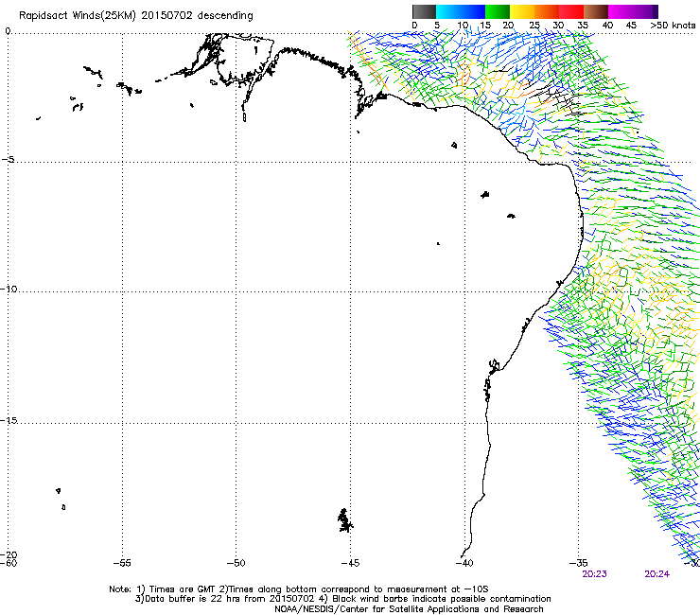The height and width of the screenshot is (615, 700).
Task: Click the '-5' latitude axis label
Action: [8, 160]
